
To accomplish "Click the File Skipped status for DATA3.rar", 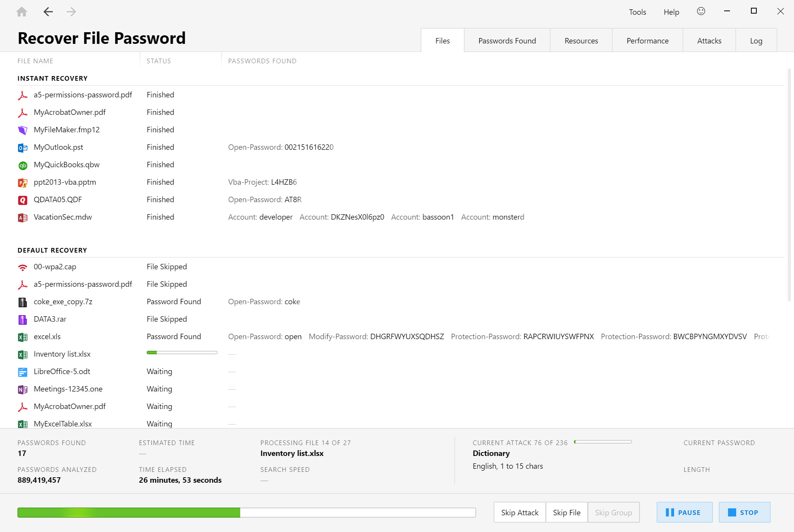I will (x=167, y=319).
